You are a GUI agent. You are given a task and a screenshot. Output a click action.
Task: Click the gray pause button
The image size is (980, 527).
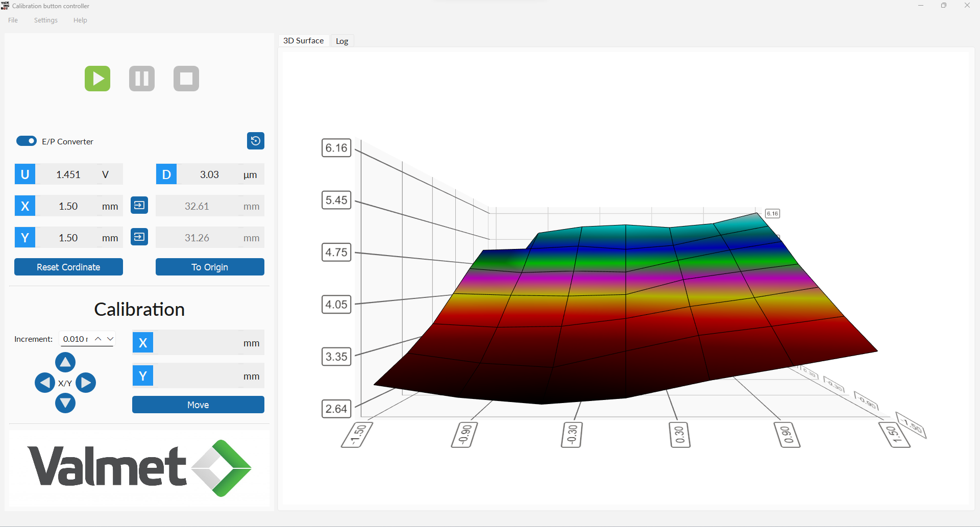[142, 79]
